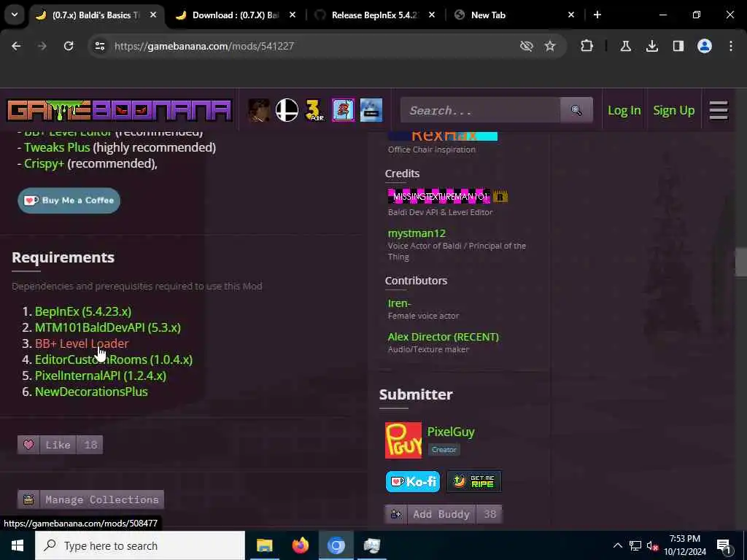The height and width of the screenshot is (560, 747).
Task: Switch to the New Tab tab
Action: coord(514,15)
